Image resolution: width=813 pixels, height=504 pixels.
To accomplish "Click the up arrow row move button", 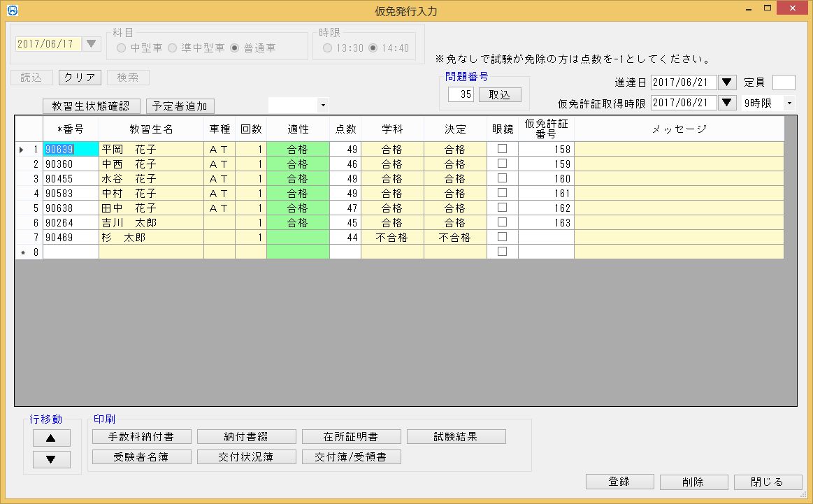I will pyautogui.click(x=48, y=438).
